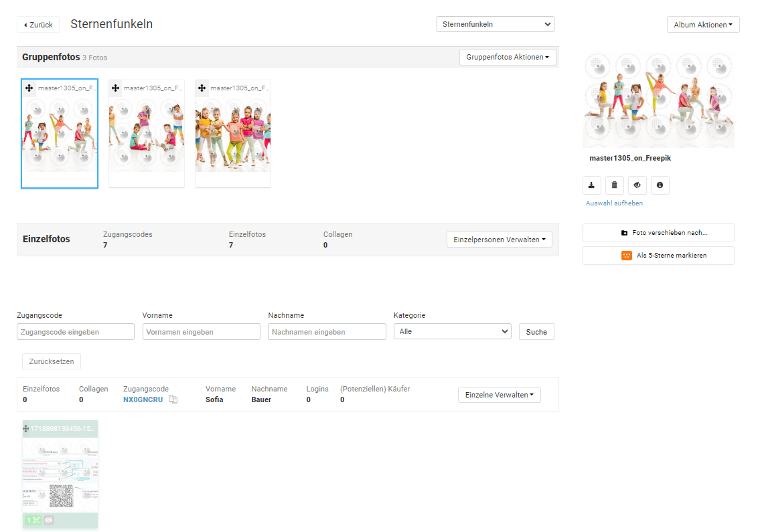Open the Kategorie 'Alle' dropdown
758x532 pixels.
tap(452, 331)
